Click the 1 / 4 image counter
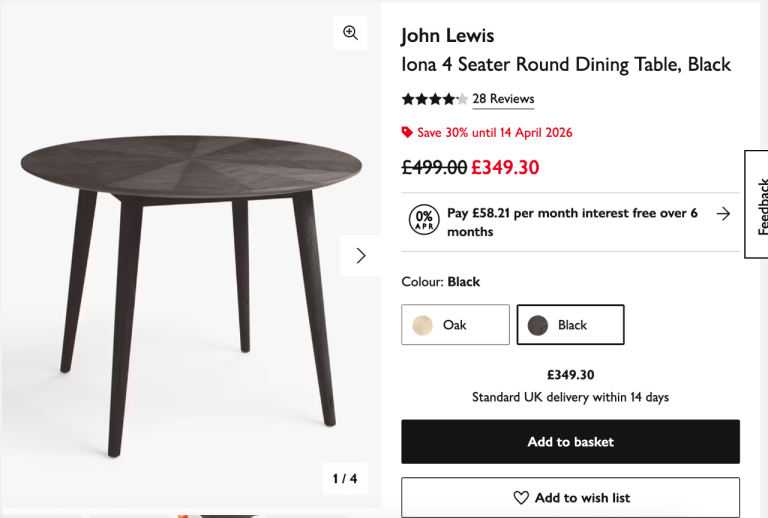Image resolution: width=768 pixels, height=518 pixels. [344, 479]
